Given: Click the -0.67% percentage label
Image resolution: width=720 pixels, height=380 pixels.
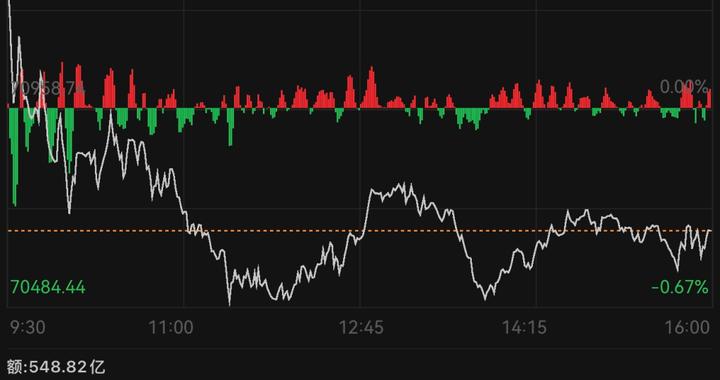Looking at the screenshot, I should point(680,288).
